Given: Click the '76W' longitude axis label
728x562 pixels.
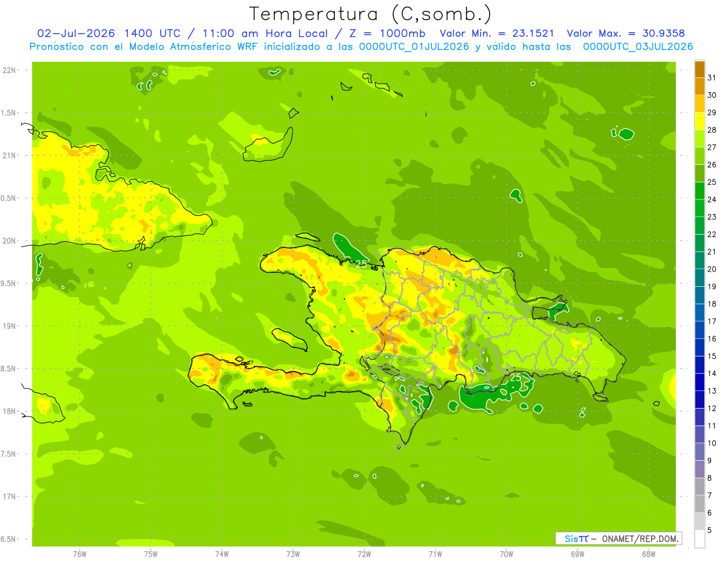Looking at the screenshot, I should [x=79, y=554].
